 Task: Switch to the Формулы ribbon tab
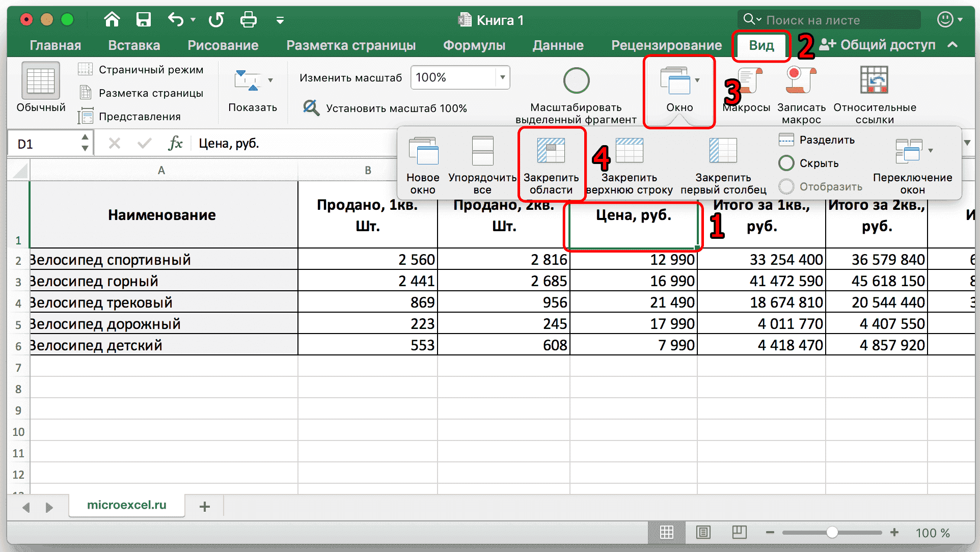[x=474, y=45]
